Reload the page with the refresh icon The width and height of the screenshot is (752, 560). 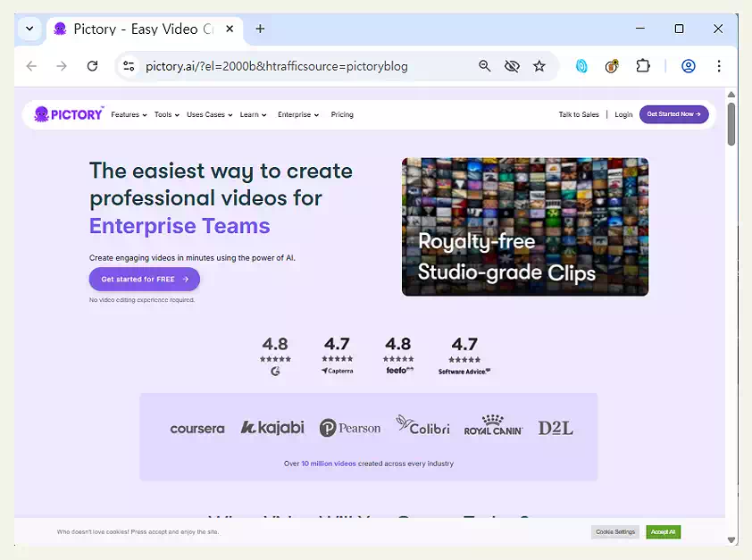(92, 66)
